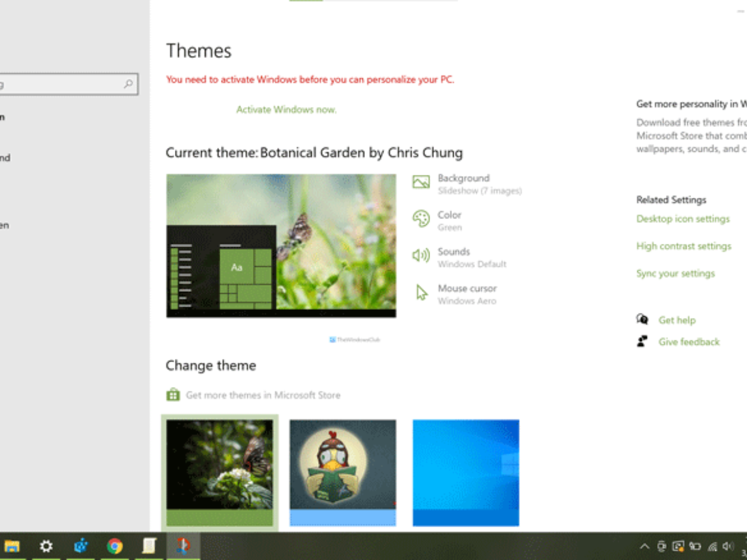The image size is (747, 560).
Task: Open the Wi-Fi network tray icon
Action: point(712,546)
